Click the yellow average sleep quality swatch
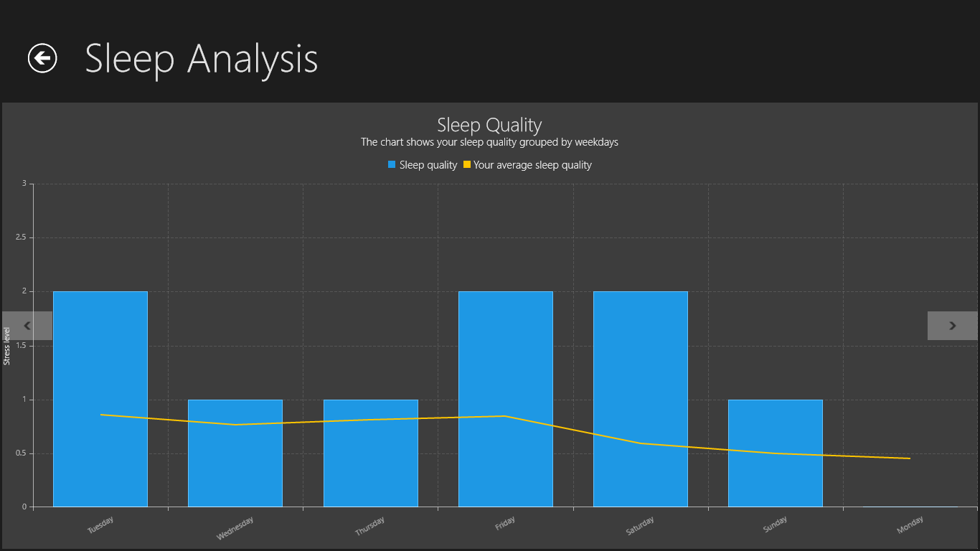The width and height of the screenshot is (980, 551). pyautogui.click(x=467, y=165)
